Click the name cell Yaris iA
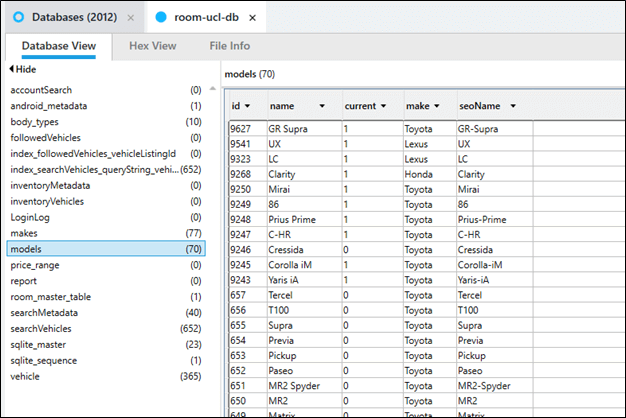Screen dimensions: 626x418 tap(305, 280)
